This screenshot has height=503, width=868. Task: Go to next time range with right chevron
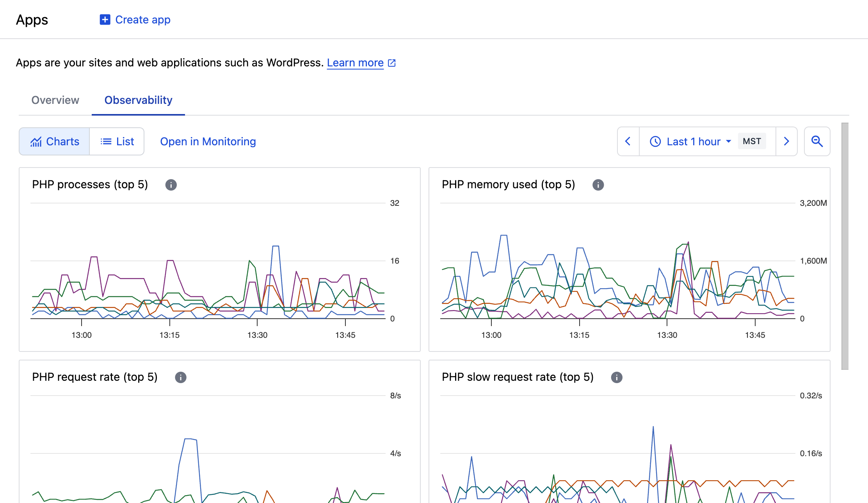point(786,141)
